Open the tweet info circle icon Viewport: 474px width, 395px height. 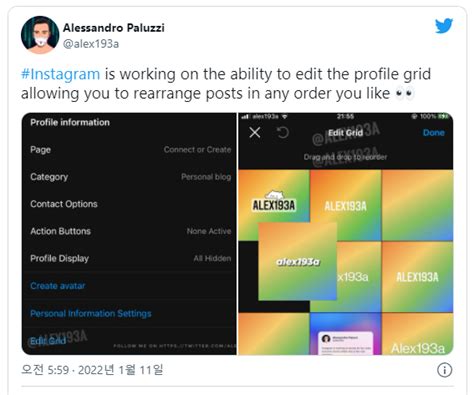(x=444, y=370)
